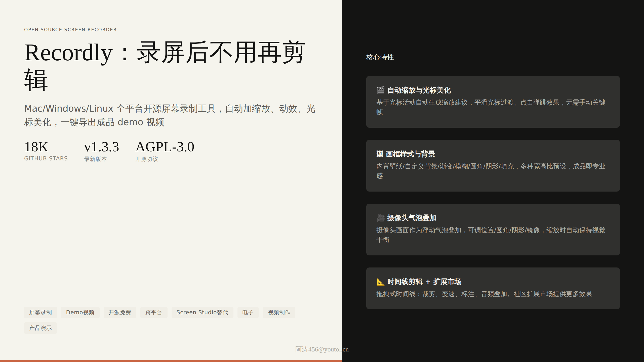Click the description starting 拖拽式时间线
The height and width of the screenshot is (362, 644).
click(x=484, y=294)
